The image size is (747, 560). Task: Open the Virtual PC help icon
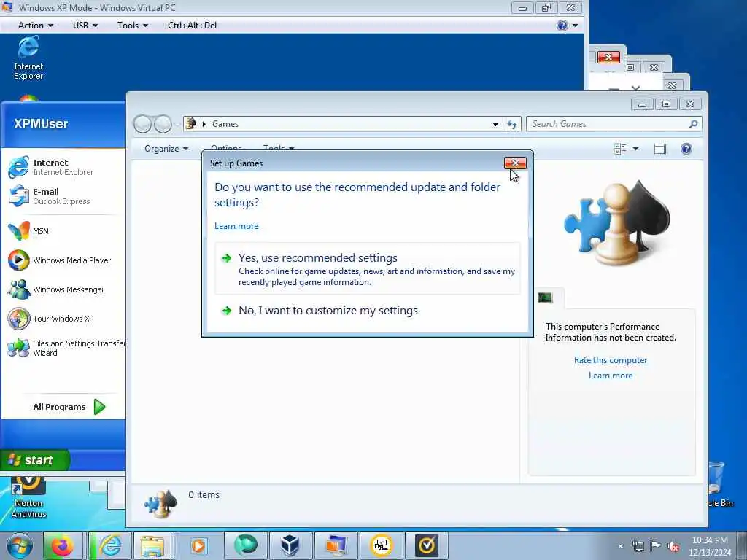pos(562,26)
